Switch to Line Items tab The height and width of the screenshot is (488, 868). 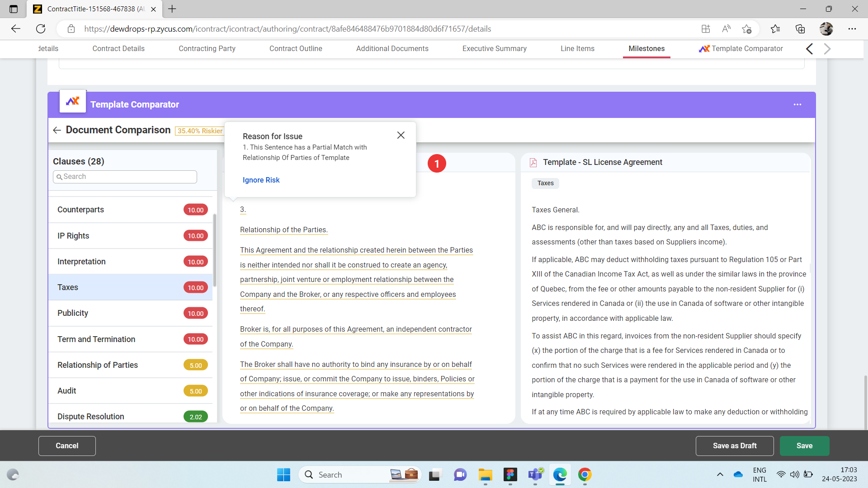pos(577,48)
